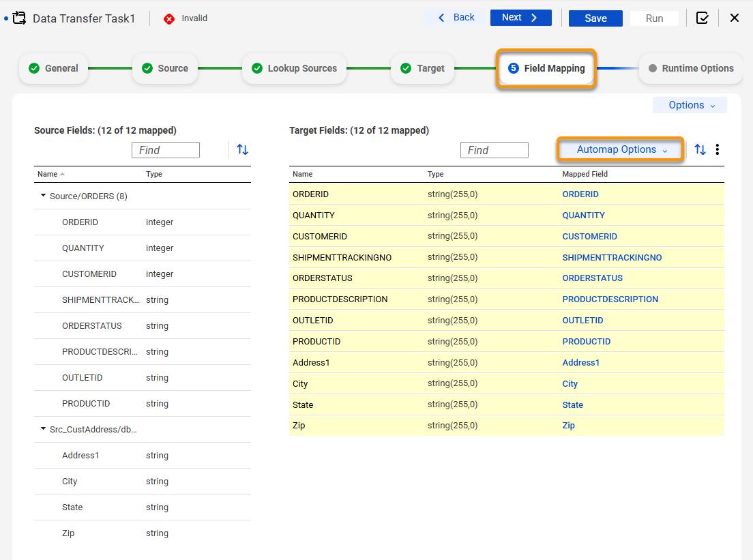Collapse the Source/ORDERS group

click(x=43, y=196)
